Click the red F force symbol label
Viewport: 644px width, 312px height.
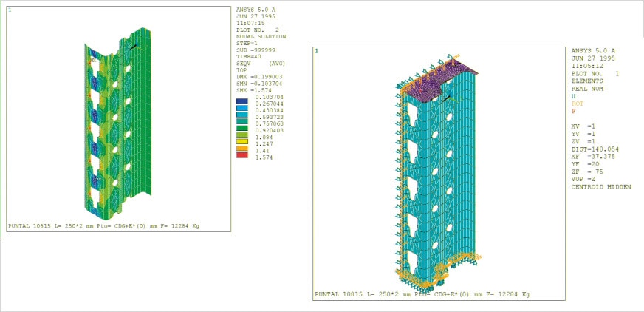pyautogui.click(x=574, y=112)
